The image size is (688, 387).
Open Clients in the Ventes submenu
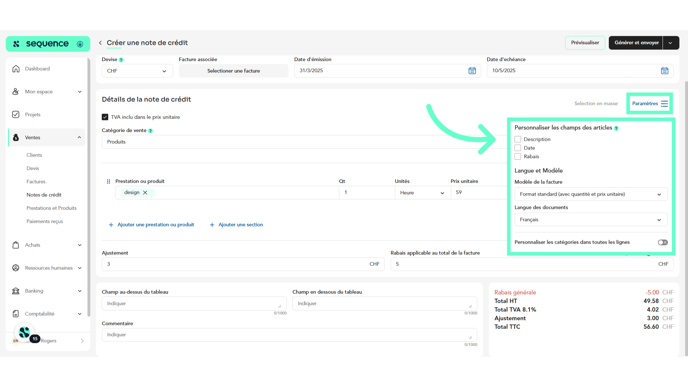click(34, 155)
